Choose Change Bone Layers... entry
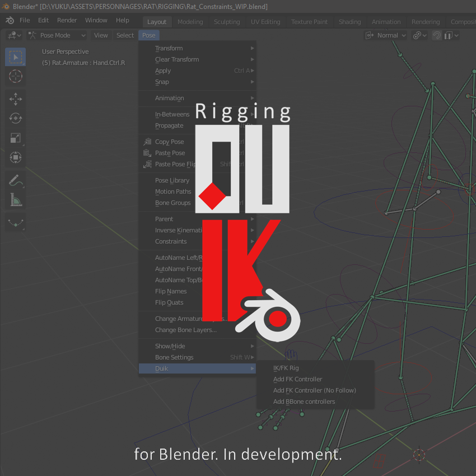This screenshot has width=476, height=476. (x=197, y=330)
